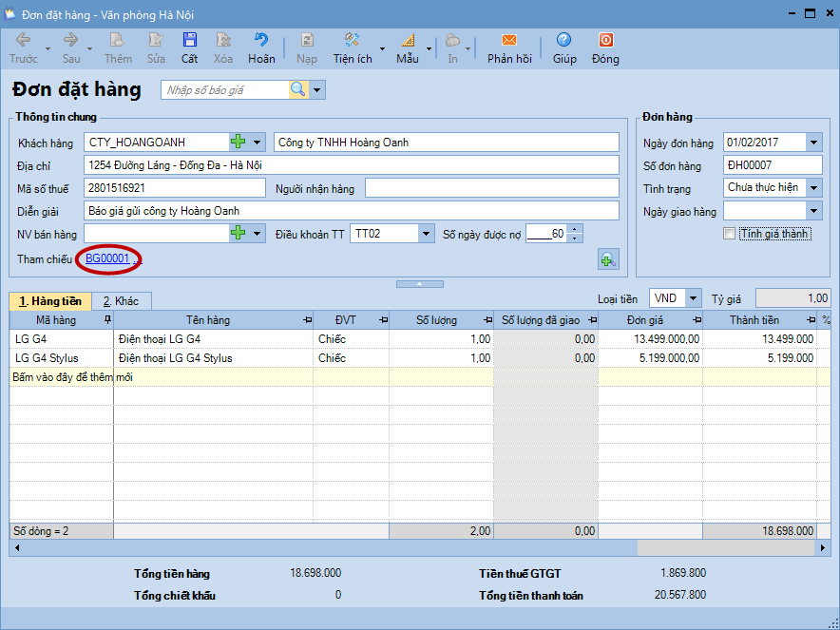Open reference link BG00001
The height and width of the screenshot is (630, 840).
(x=107, y=258)
